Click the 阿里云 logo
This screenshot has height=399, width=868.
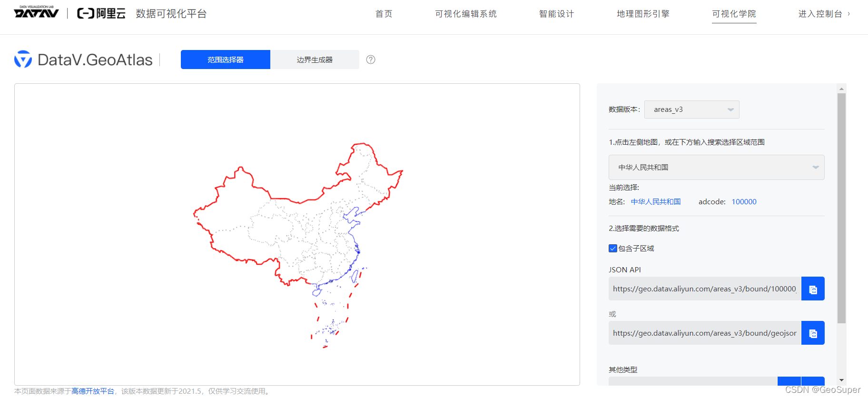point(101,13)
